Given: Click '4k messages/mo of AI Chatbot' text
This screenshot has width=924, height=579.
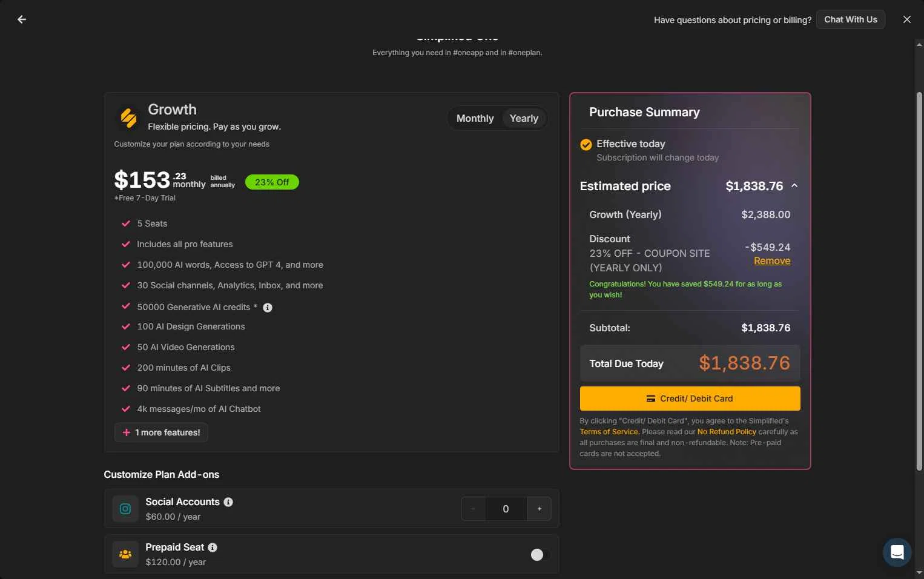Looking at the screenshot, I should coord(199,409).
